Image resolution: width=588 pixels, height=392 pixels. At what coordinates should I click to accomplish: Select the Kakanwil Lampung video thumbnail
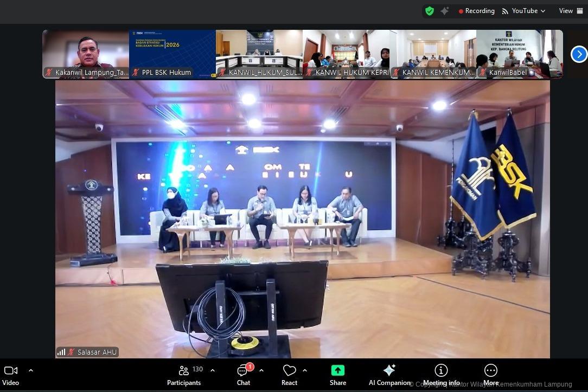point(86,54)
